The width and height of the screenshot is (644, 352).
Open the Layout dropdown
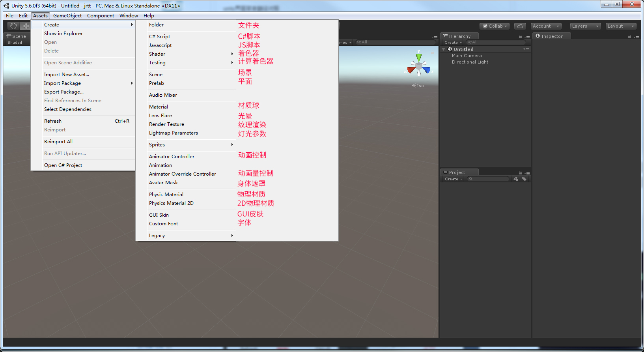tap(621, 26)
